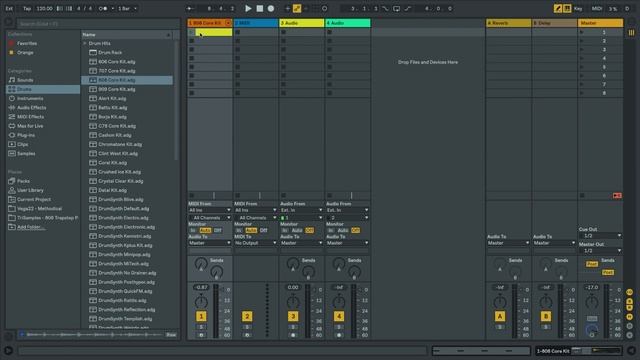Image resolution: width=640 pixels, height=360 pixels.
Task: Launch Master scene 5
Action: pyautogui.click(x=582, y=67)
